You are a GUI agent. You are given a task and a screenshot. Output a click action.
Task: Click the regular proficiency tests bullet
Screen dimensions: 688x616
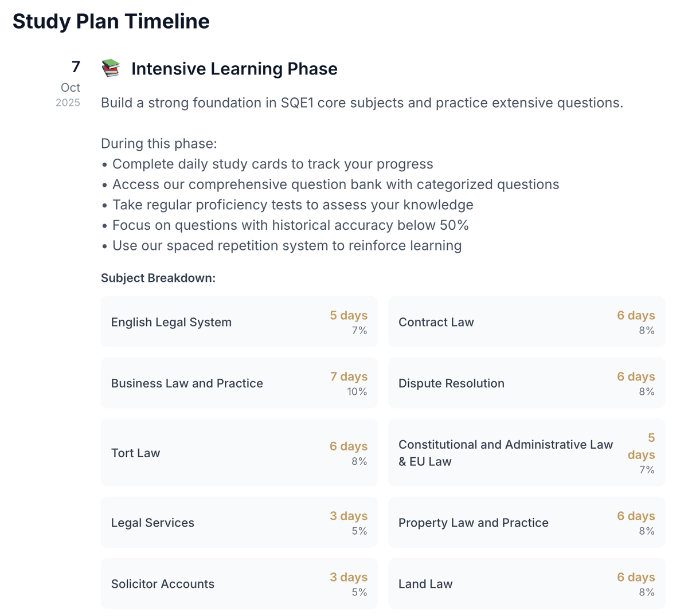point(292,205)
